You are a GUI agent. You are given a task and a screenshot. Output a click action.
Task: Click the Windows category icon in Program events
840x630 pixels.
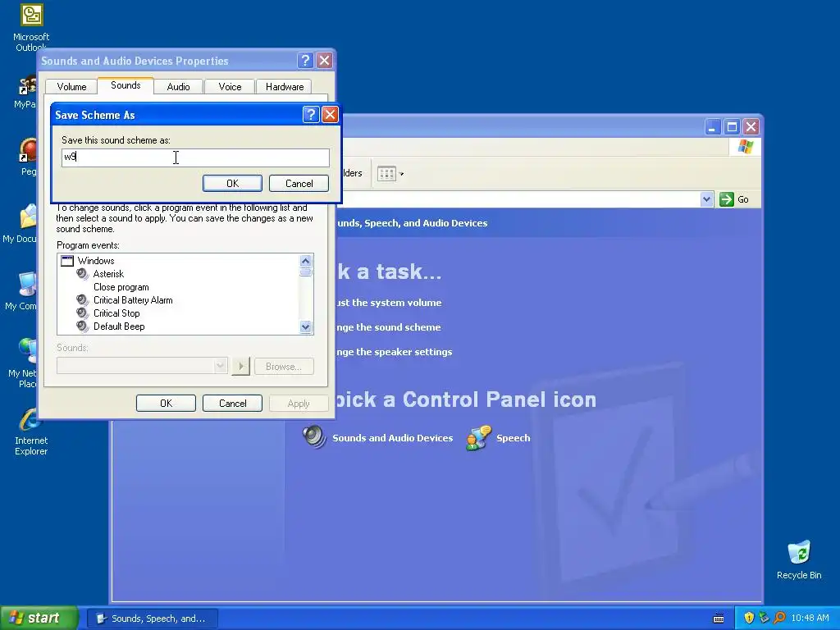click(x=67, y=261)
